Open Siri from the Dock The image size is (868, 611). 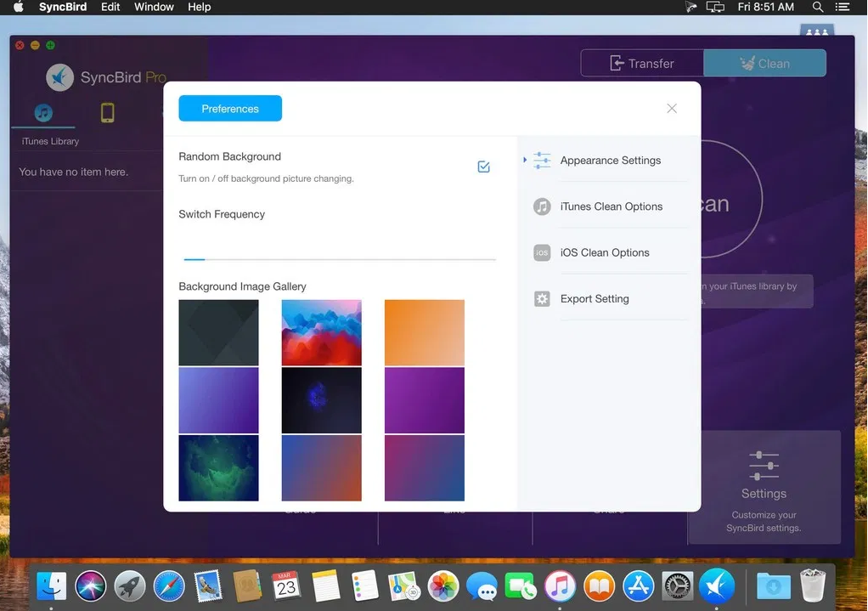click(x=90, y=586)
